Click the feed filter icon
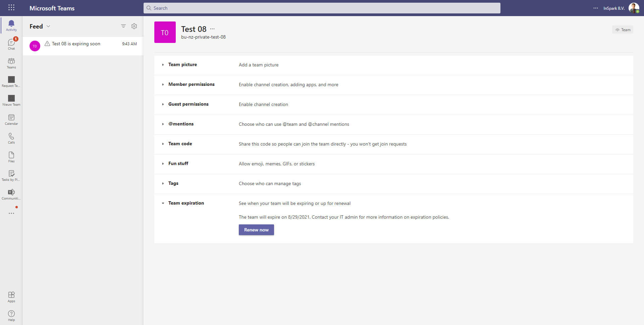This screenshot has height=325, width=644. click(x=123, y=26)
